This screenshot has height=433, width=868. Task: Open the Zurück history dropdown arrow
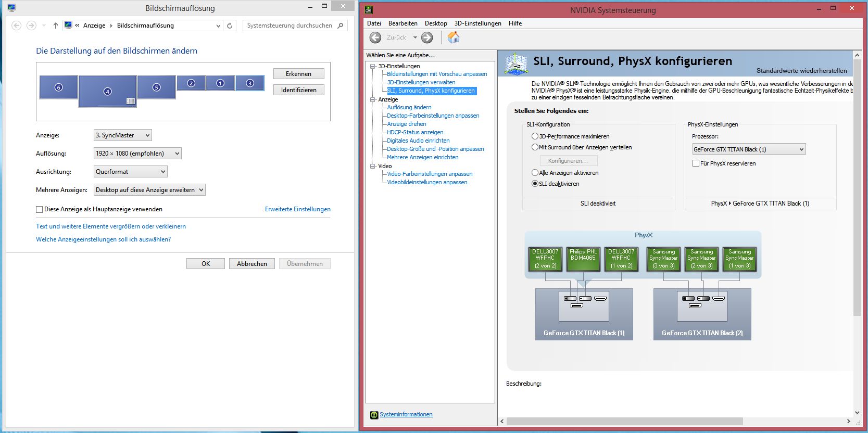point(415,37)
